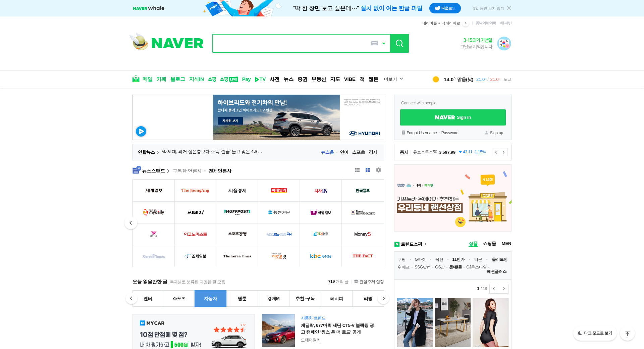Select the 자동차 topic tab
The image size is (644, 349).
click(x=211, y=299)
